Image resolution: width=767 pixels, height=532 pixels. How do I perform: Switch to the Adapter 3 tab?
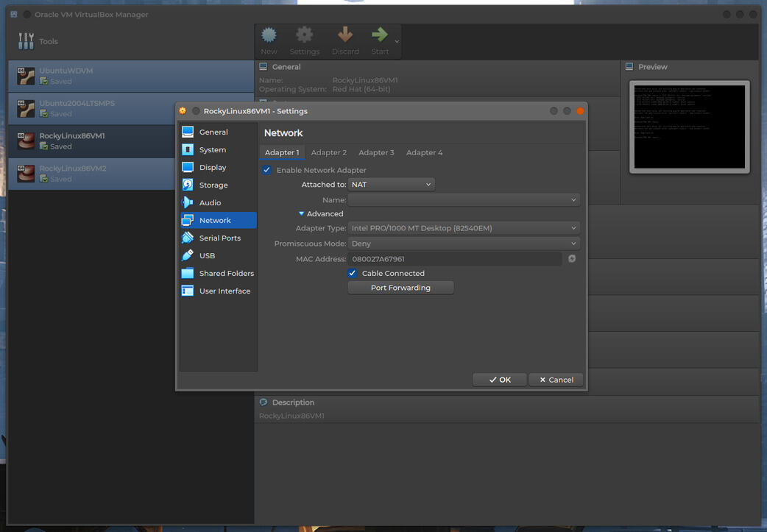(x=376, y=152)
